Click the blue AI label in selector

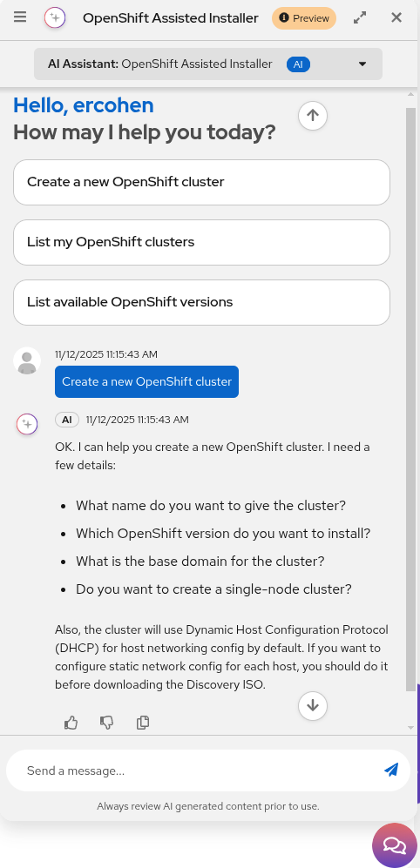tap(298, 64)
